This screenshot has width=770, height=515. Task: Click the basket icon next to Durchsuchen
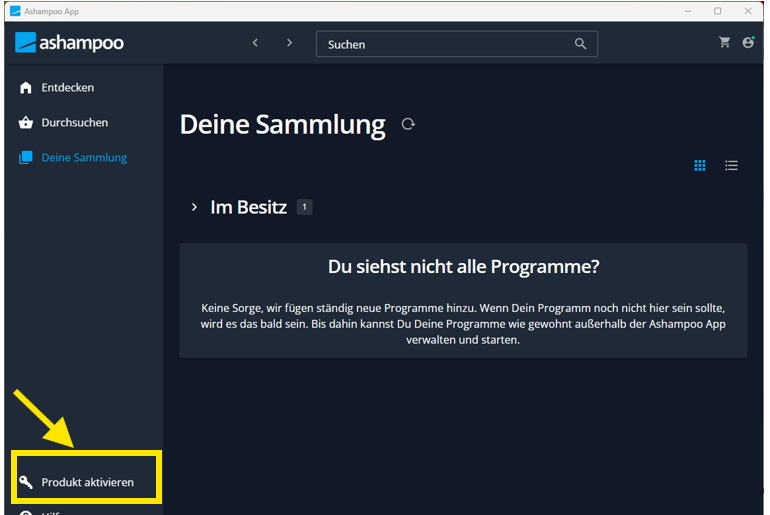click(26, 122)
